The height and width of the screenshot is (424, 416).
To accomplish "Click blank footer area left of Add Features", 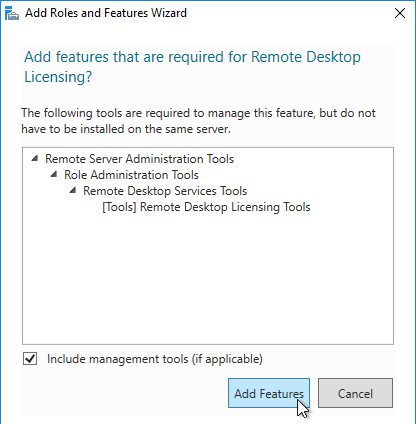I will coord(123,393).
